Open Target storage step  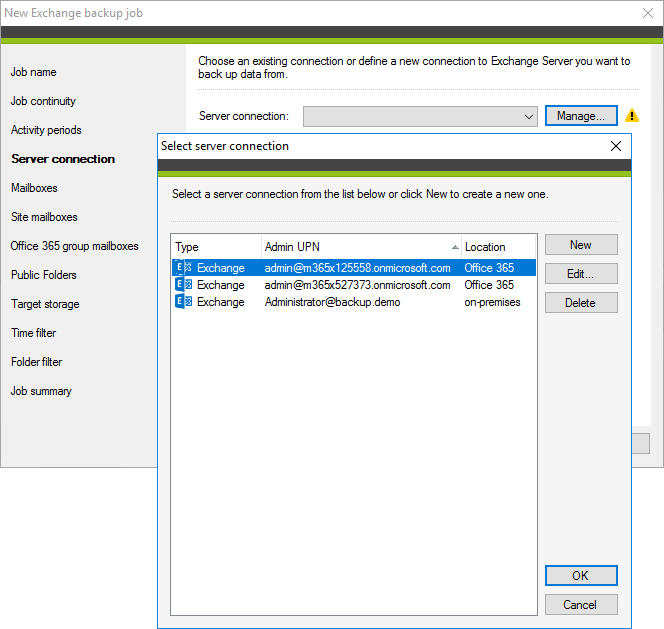(45, 304)
